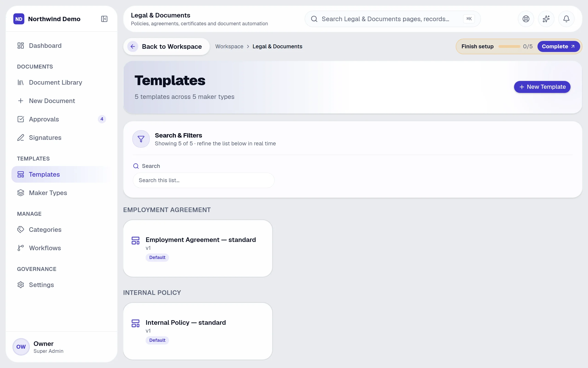Click Back to Workspace
Screen dimensions: 588x368
[167, 46]
